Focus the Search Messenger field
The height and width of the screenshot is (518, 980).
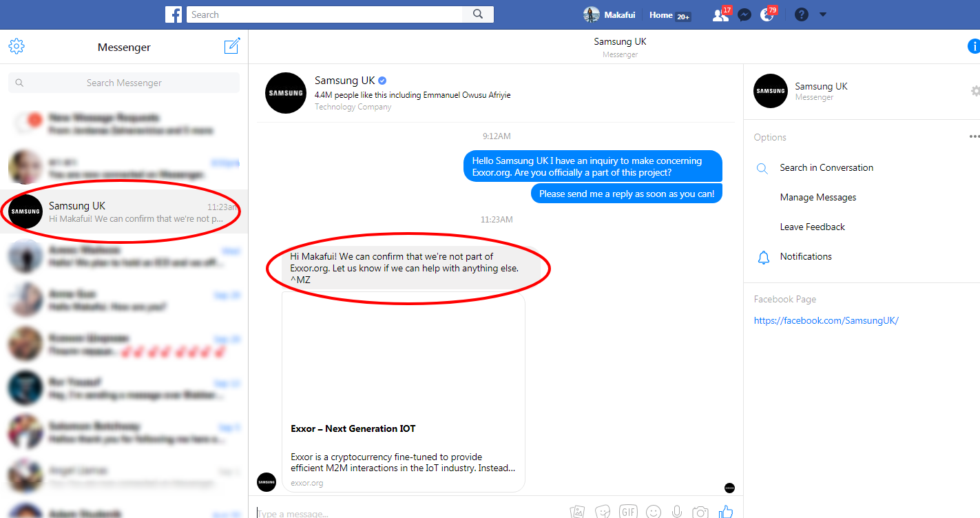click(x=124, y=83)
